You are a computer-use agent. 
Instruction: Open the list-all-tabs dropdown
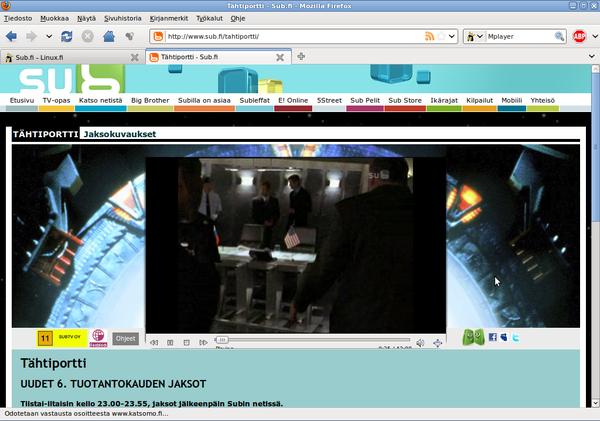[x=590, y=57]
